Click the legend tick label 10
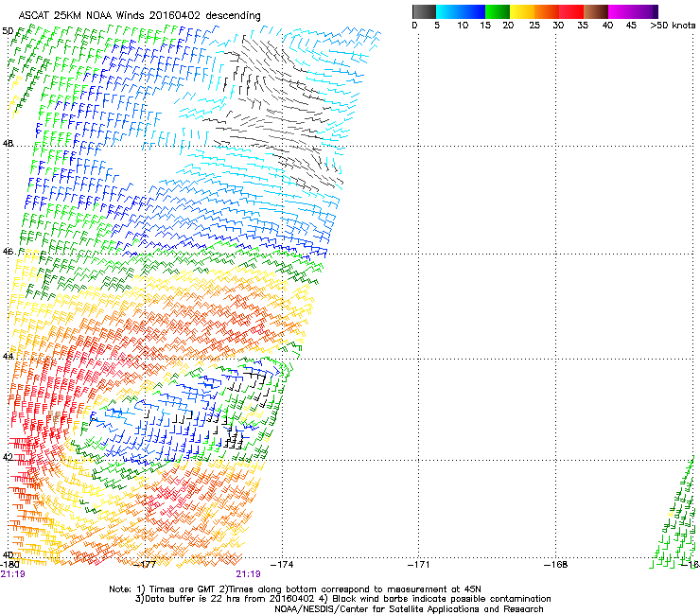The height and width of the screenshot is (615, 700). [463, 26]
